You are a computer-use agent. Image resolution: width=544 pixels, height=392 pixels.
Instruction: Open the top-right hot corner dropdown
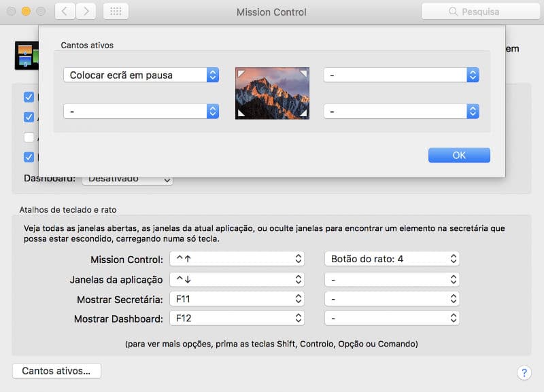(x=401, y=75)
